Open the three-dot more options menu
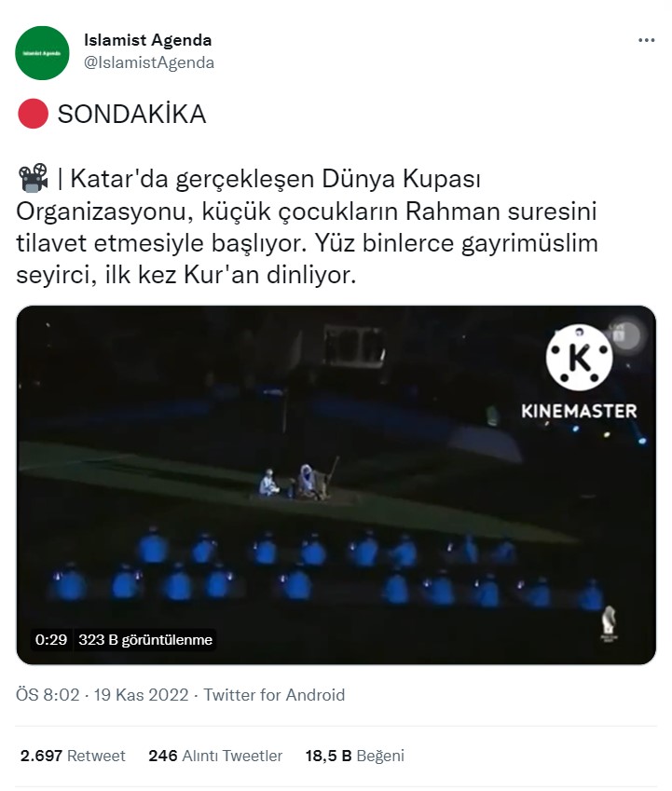This screenshot has width=672, height=791. [646, 40]
